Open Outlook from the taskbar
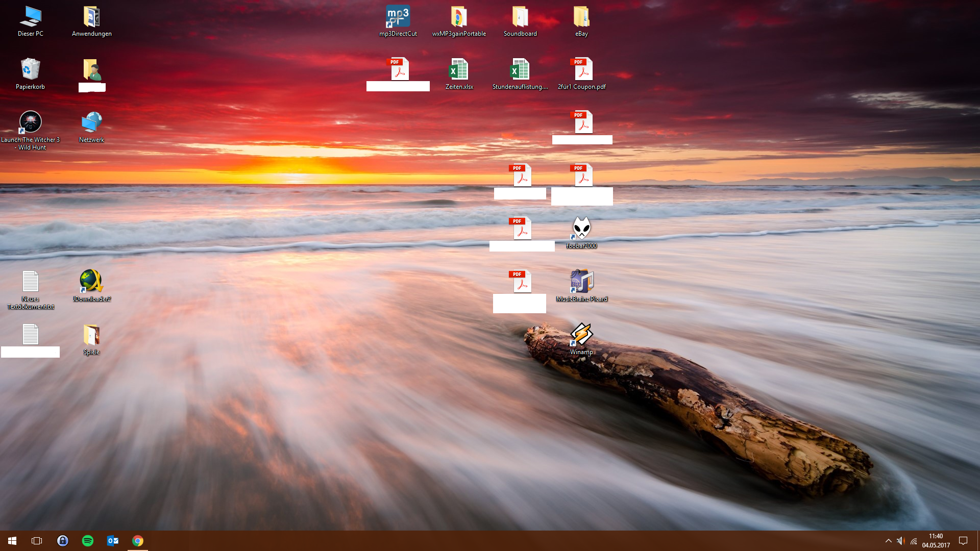This screenshot has width=980, height=551. pyautogui.click(x=113, y=541)
